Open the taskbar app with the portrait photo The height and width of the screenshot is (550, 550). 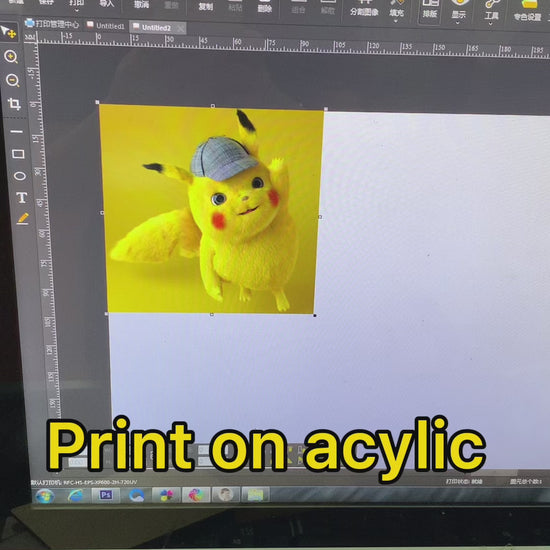click(x=226, y=494)
